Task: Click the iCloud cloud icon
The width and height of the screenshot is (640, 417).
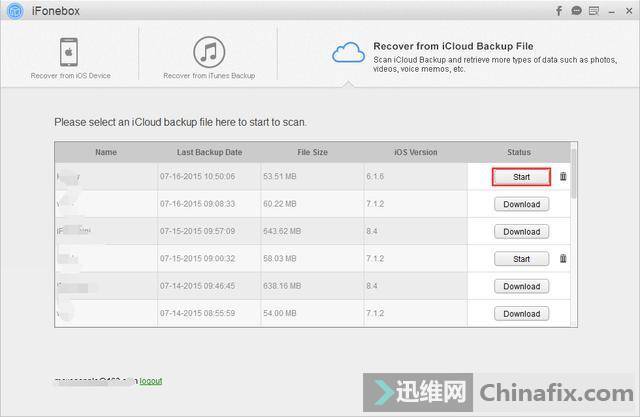Action: coord(348,53)
